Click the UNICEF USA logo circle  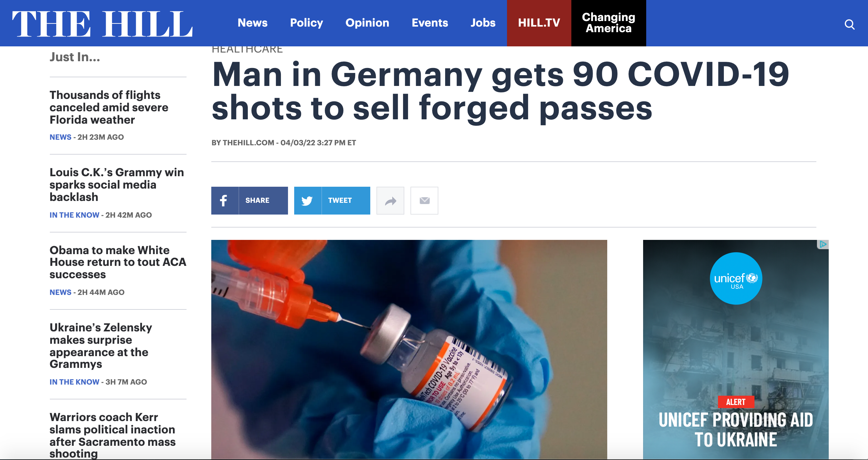click(736, 278)
